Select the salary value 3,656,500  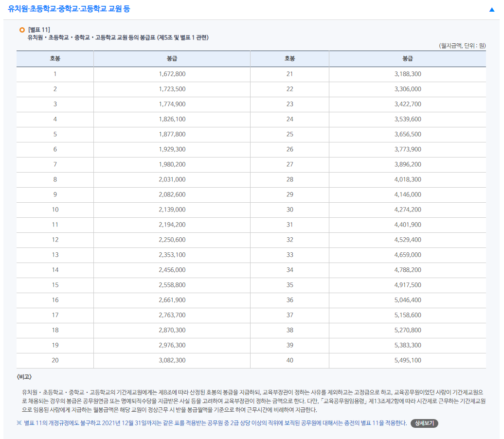click(x=408, y=134)
